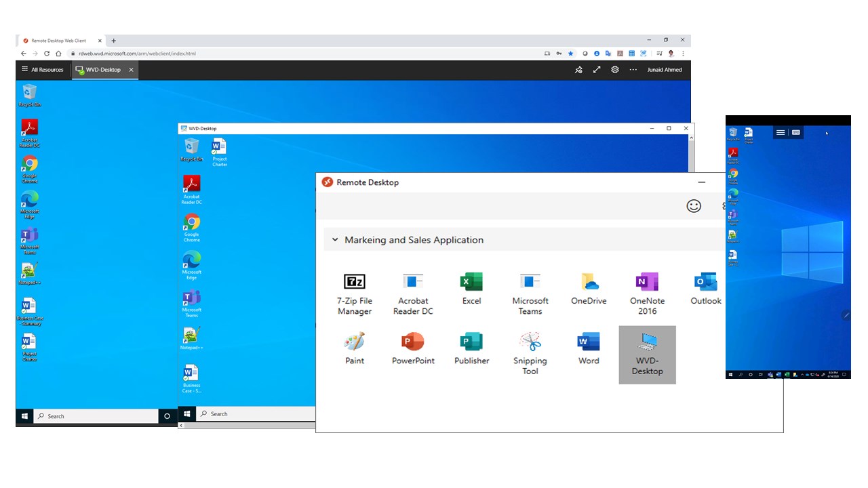868x488 pixels.
Task: Select Microsoft Edge in the WVD-Desktop window
Action: click(192, 266)
